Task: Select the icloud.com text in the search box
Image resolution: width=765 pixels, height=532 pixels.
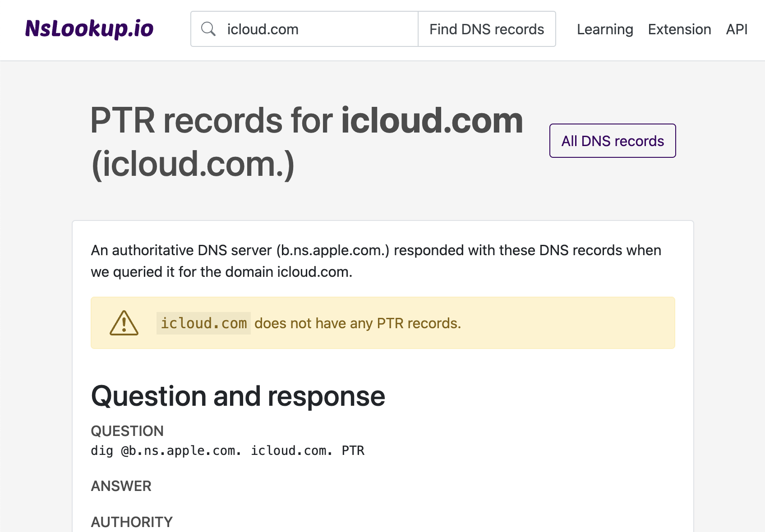Action: pos(263,29)
